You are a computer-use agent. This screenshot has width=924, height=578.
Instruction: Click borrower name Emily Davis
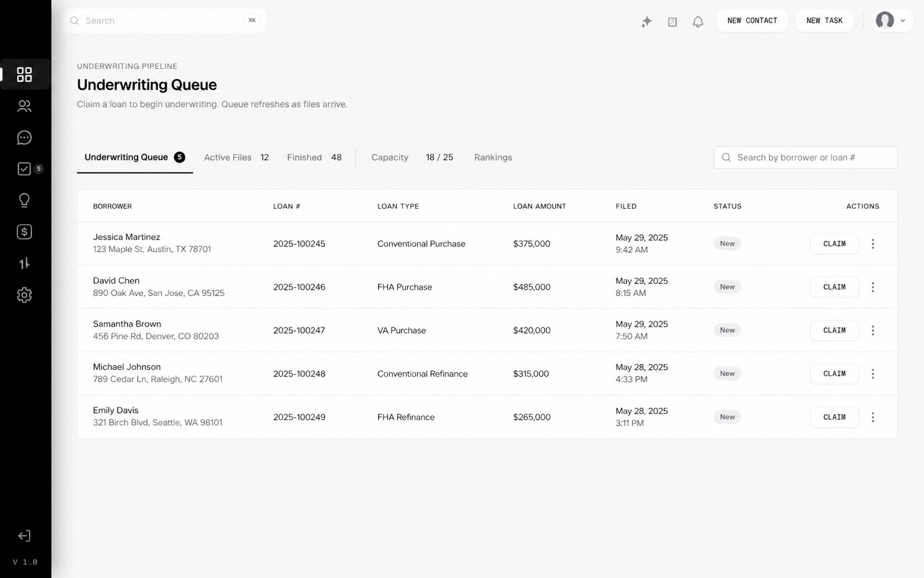coord(116,410)
